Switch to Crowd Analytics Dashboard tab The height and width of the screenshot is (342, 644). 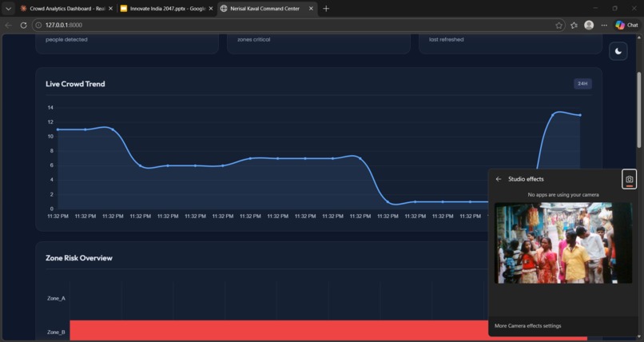pos(67,8)
